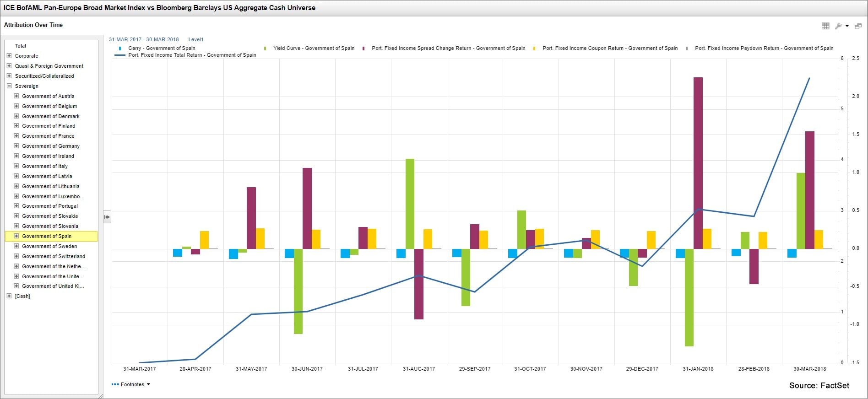Expand the Government of Italy node
The height and width of the screenshot is (399, 868).
[x=16, y=166]
